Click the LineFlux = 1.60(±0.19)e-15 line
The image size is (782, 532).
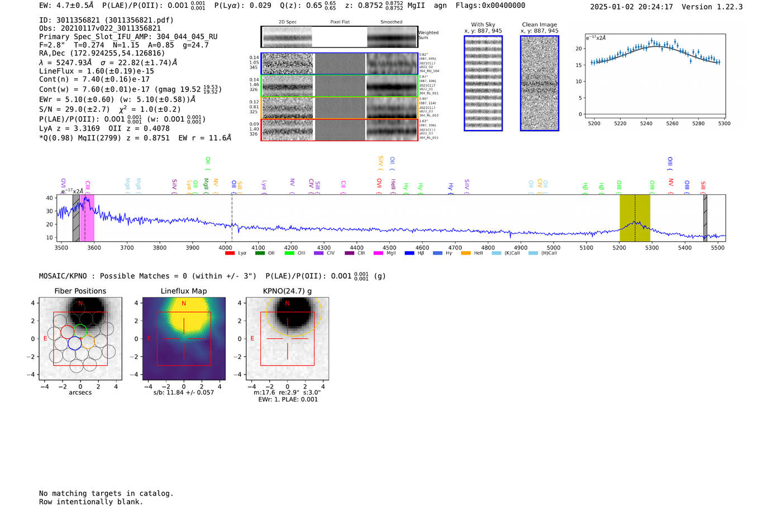pos(97,71)
